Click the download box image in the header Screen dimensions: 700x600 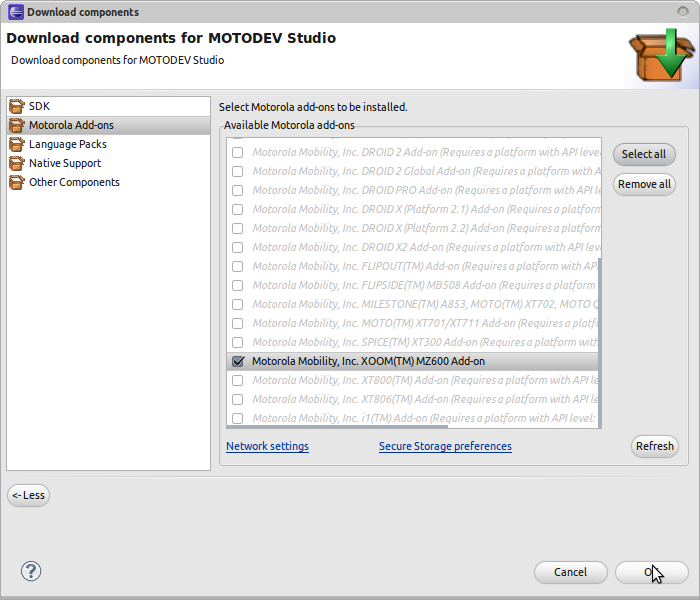click(x=662, y=55)
